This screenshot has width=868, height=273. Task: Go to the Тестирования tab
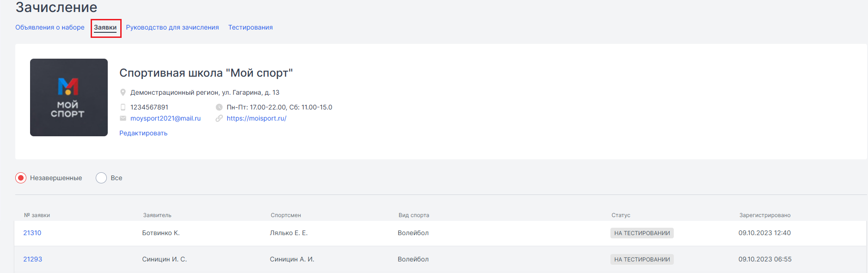pyautogui.click(x=251, y=27)
